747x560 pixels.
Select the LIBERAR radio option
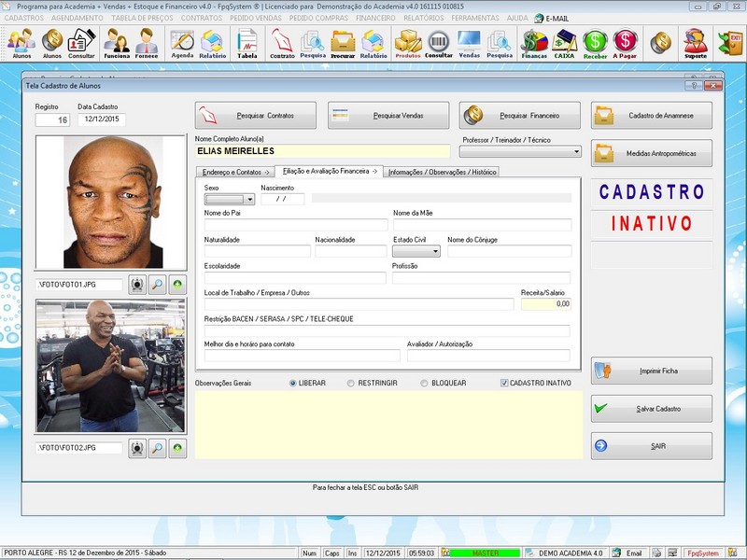point(293,383)
